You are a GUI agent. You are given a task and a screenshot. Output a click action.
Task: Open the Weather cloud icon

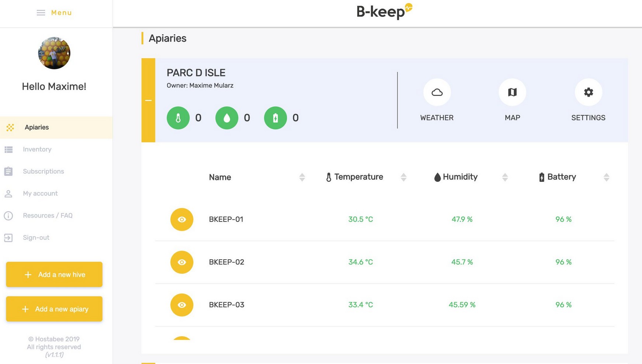tap(437, 92)
